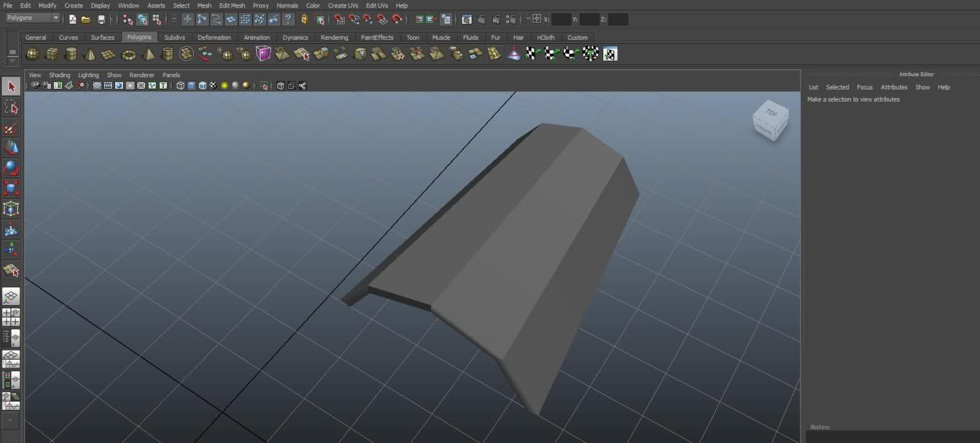Click the ViewCube TOP face in viewport
This screenshot has height=443, width=980.
pyautogui.click(x=772, y=113)
